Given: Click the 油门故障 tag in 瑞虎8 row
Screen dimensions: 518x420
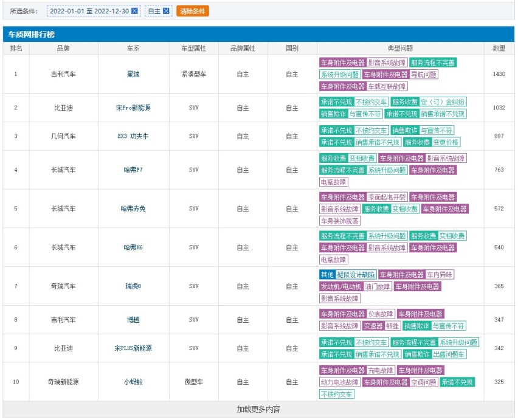Looking at the screenshot, I should pos(378,287).
